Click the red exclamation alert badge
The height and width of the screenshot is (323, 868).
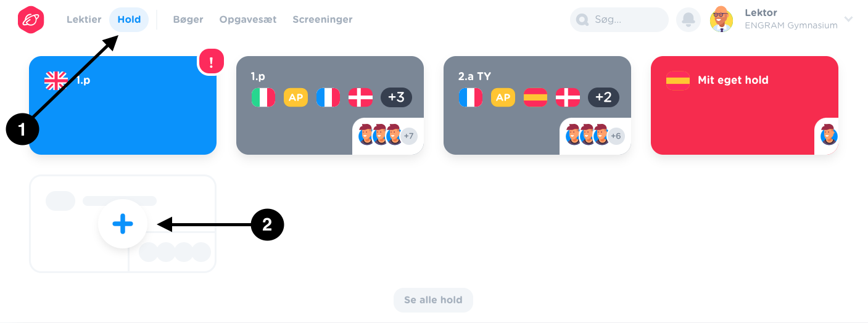(x=212, y=62)
